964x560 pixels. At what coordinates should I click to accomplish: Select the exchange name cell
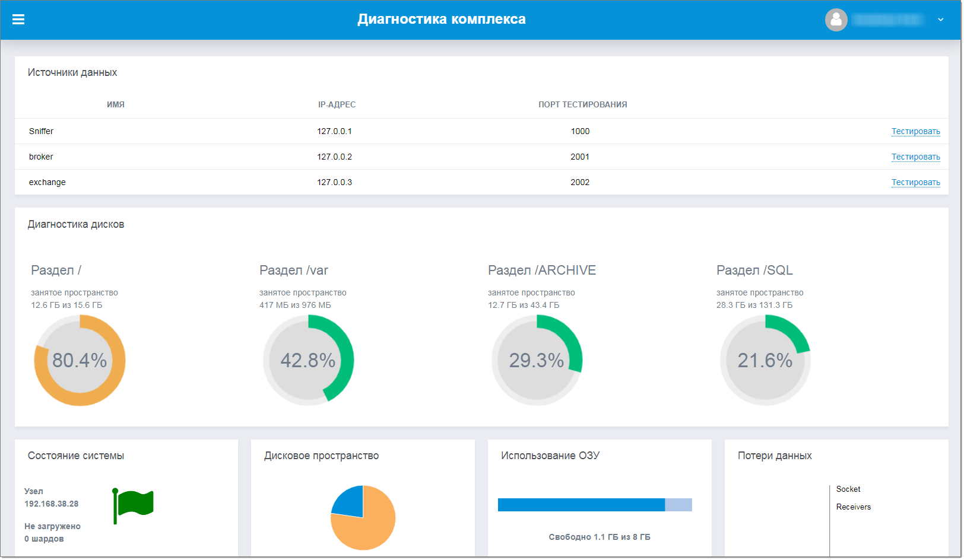[47, 182]
